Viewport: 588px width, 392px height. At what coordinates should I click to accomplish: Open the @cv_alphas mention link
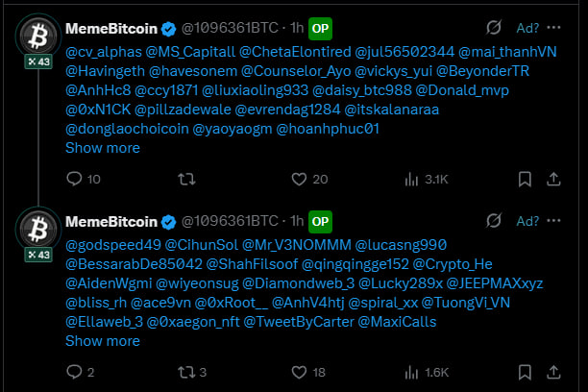(x=104, y=52)
